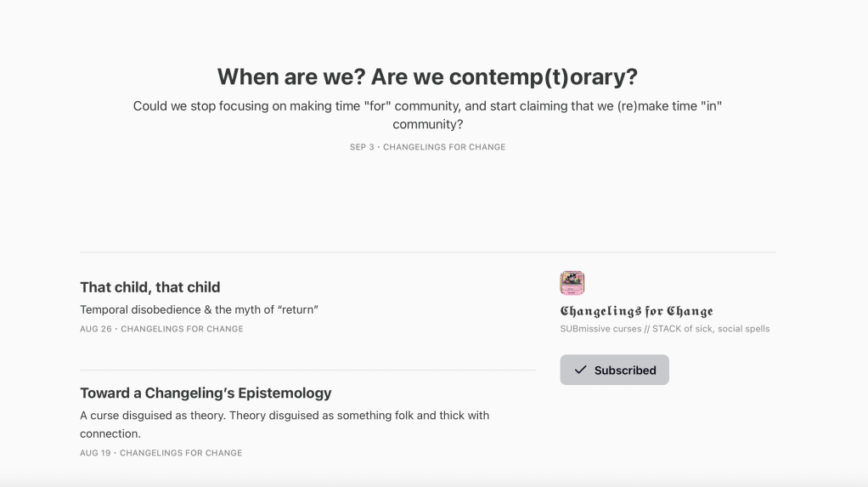Click the AUG 19 post date

(x=95, y=453)
